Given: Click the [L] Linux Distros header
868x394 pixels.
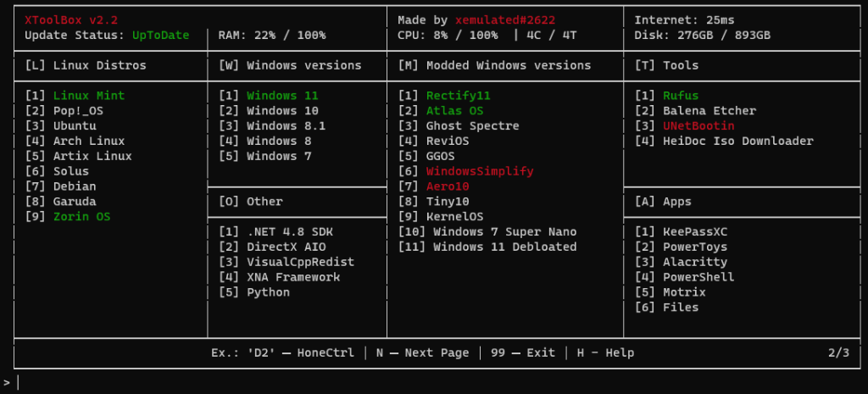Looking at the screenshot, I should (x=86, y=65).
